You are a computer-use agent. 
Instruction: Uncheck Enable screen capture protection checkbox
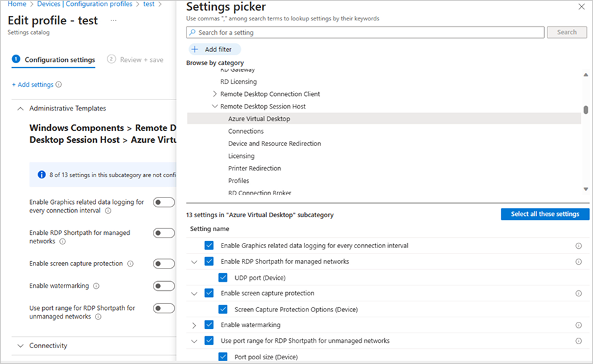pyautogui.click(x=209, y=294)
